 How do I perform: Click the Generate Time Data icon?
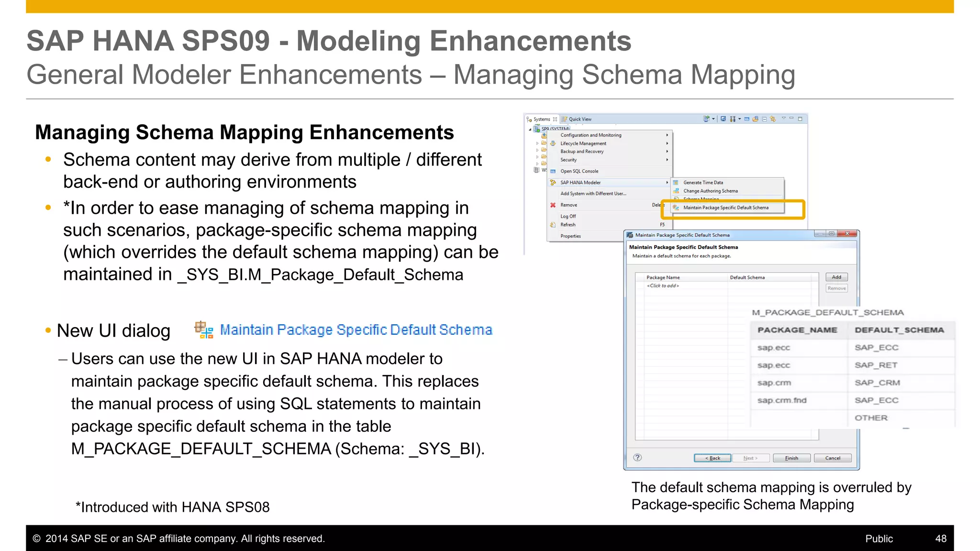[x=676, y=183]
